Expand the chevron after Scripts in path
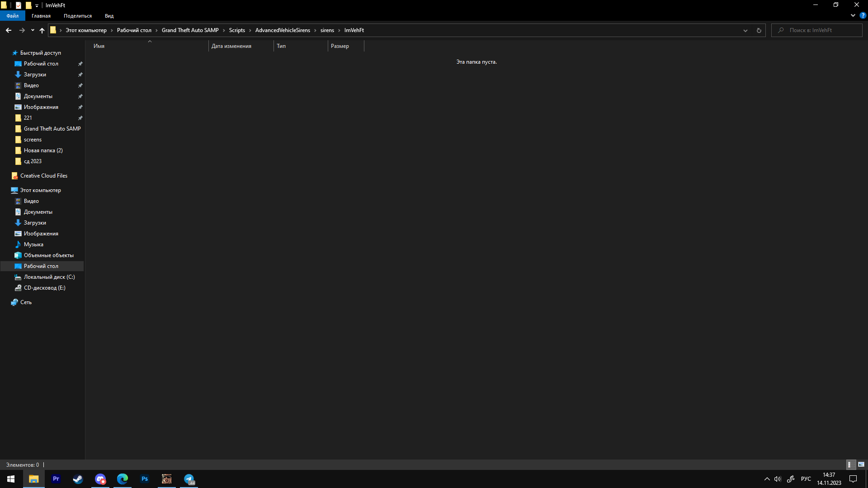Screen dimensions: 868x488 pos(250,30)
